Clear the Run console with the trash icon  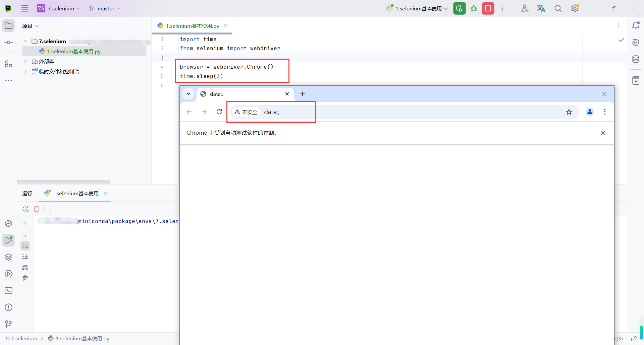tap(25, 278)
